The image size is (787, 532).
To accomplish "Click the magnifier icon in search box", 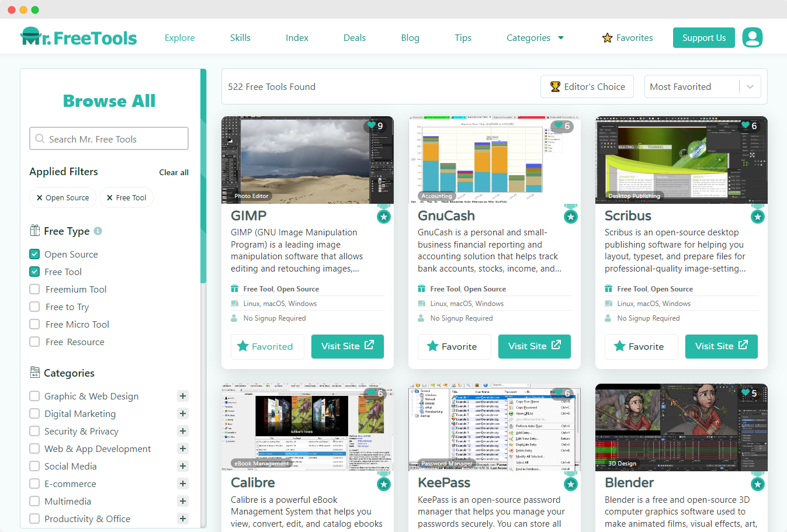I will coord(40,139).
